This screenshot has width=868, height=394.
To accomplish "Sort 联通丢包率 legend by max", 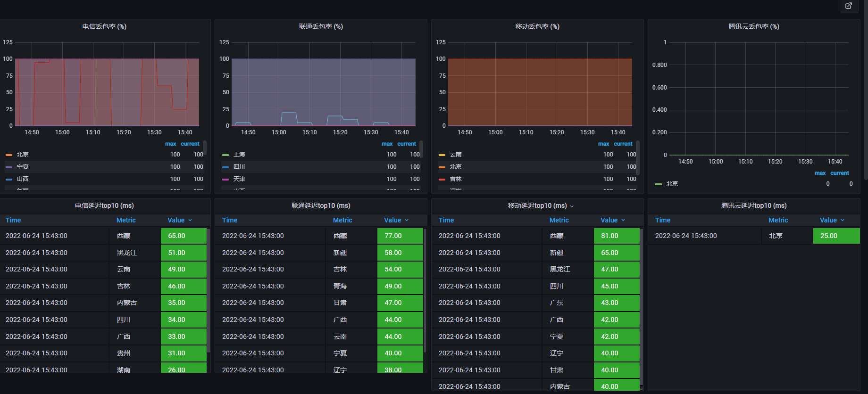I will coord(387,144).
